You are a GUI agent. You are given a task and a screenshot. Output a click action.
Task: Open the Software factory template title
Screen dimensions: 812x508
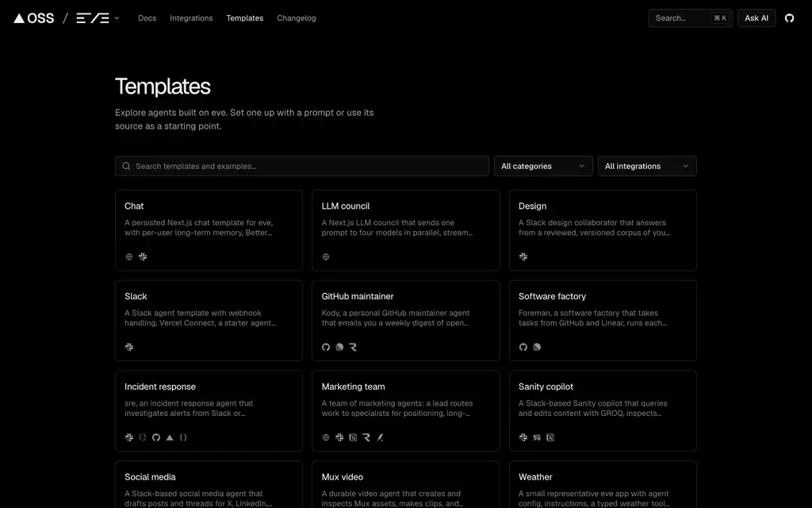552,297
